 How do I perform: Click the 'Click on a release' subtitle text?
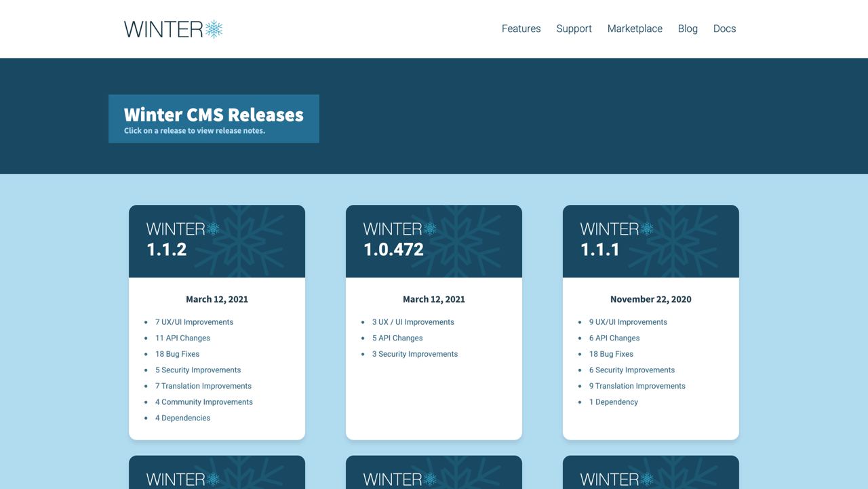pos(195,131)
